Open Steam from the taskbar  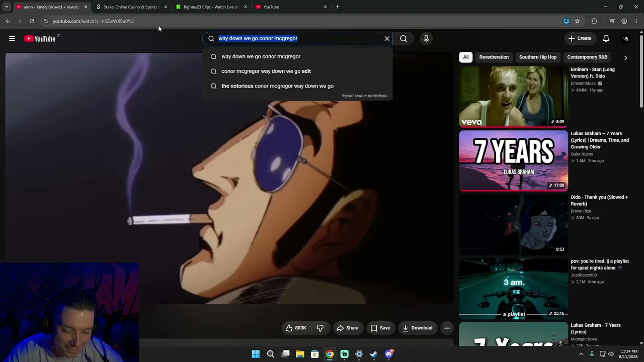(374, 354)
